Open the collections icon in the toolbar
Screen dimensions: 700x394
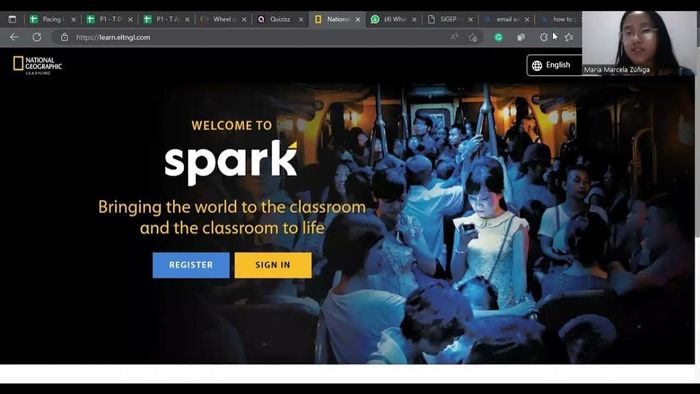tap(521, 37)
